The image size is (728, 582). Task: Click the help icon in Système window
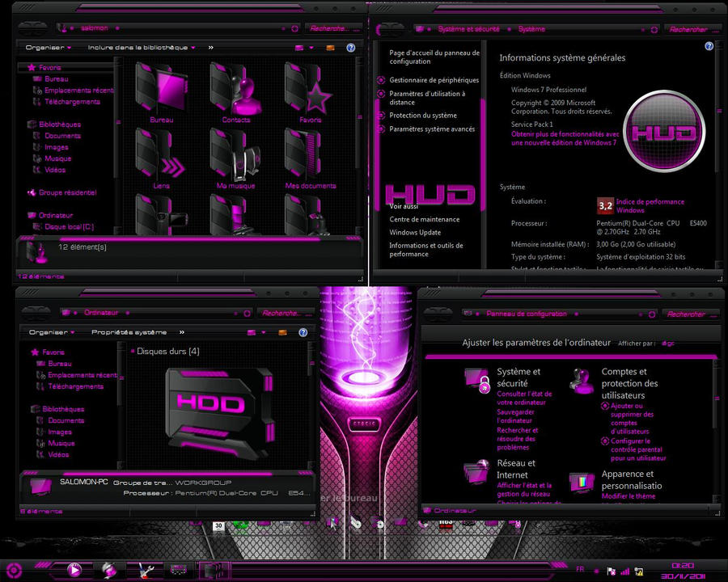click(x=709, y=46)
